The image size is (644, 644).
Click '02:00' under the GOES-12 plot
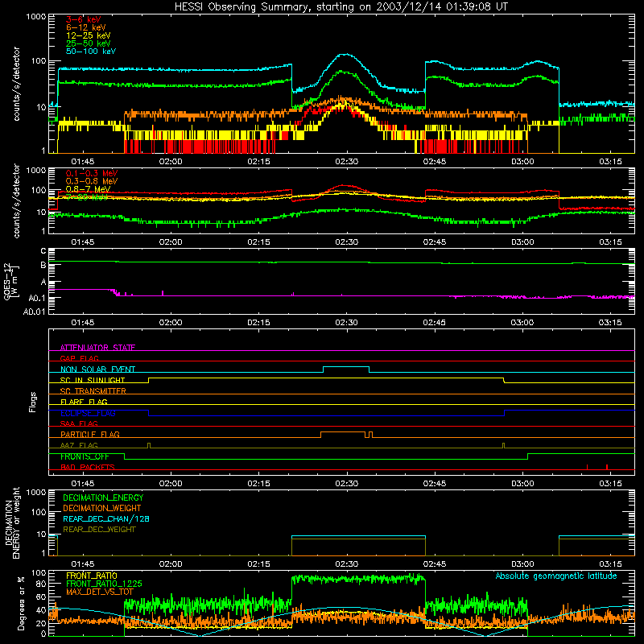point(171,323)
